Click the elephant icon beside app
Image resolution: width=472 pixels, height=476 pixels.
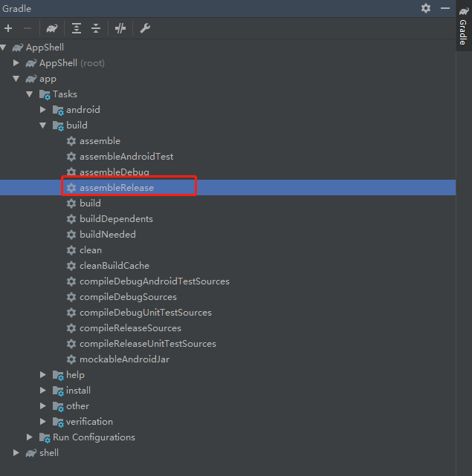pos(31,79)
